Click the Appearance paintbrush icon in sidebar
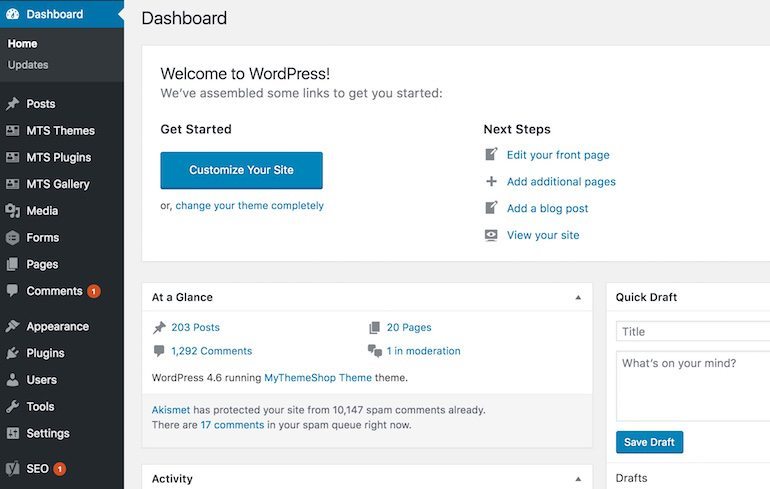Viewport: 770px width, 489px height. point(12,326)
